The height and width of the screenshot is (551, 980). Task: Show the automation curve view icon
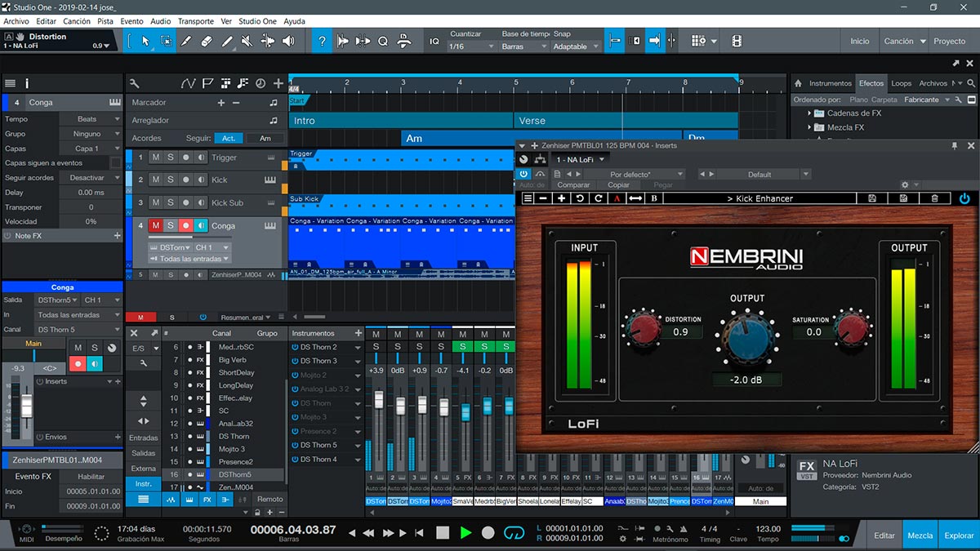tap(189, 83)
